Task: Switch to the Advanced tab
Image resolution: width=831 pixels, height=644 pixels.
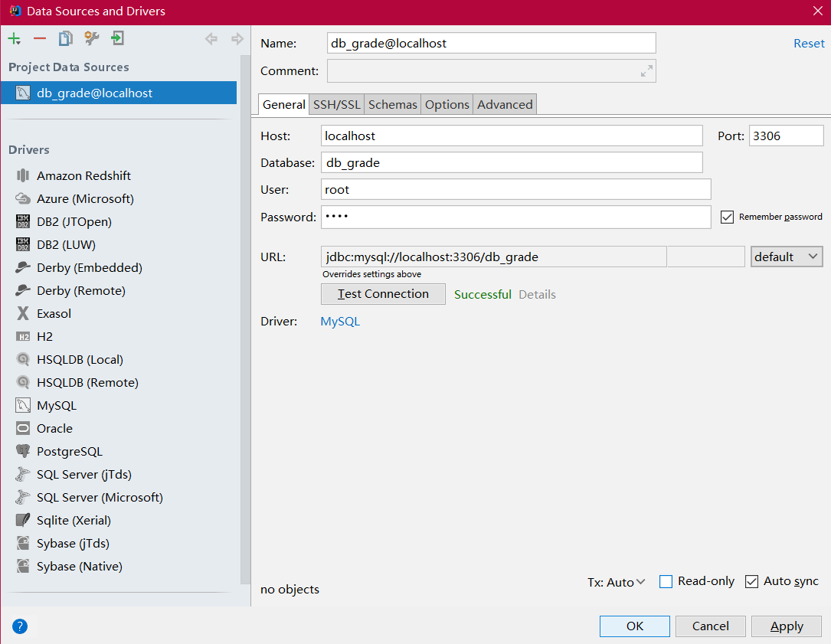Action: point(505,104)
